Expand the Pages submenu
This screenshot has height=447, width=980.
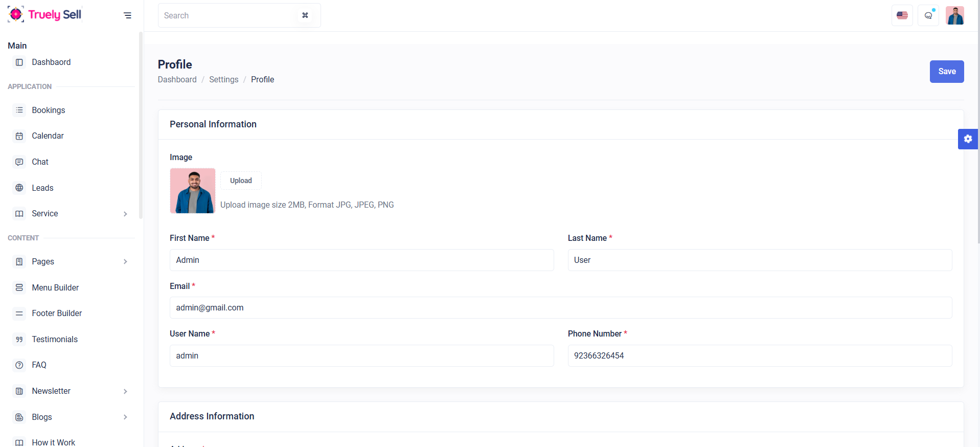[125, 262]
